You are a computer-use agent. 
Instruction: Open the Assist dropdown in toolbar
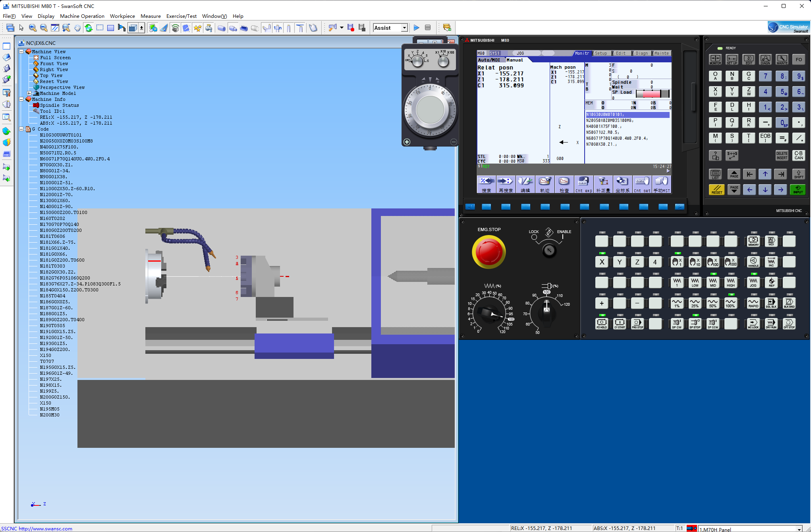coord(404,28)
